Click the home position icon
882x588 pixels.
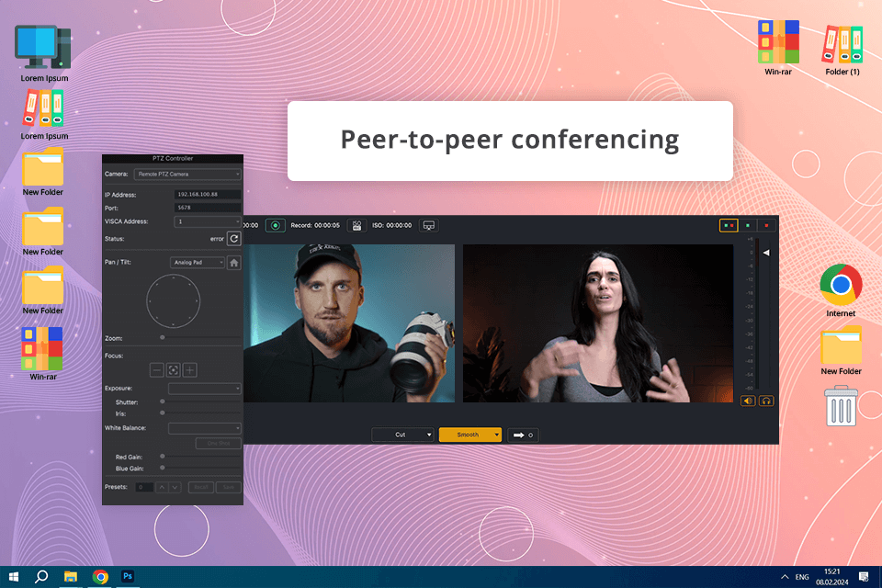point(234,263)
